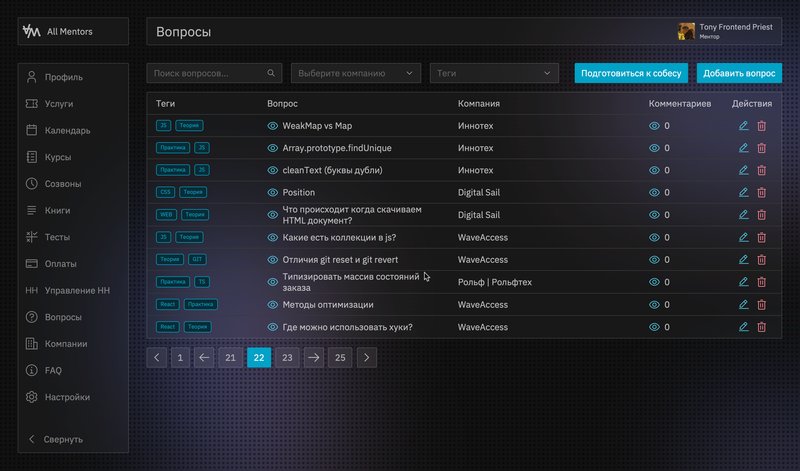Delete the Array.prototype.findUnique question
The height and width of the screenshot is (471, 800).
pos(761,148)
